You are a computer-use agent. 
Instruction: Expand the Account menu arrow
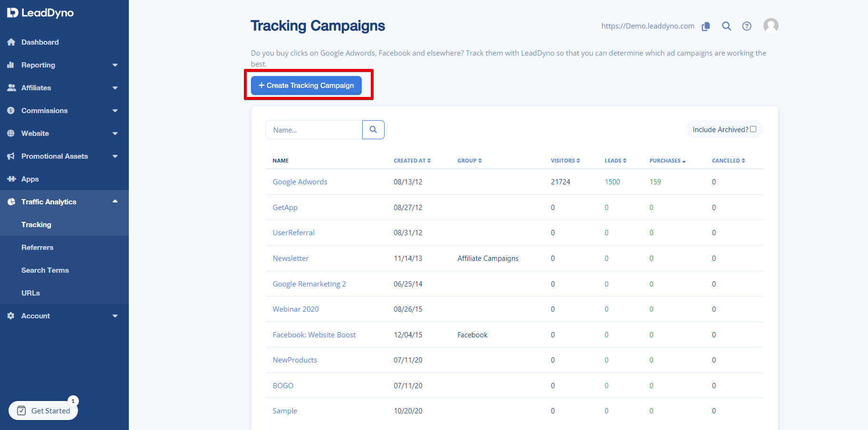coord(115,316)
